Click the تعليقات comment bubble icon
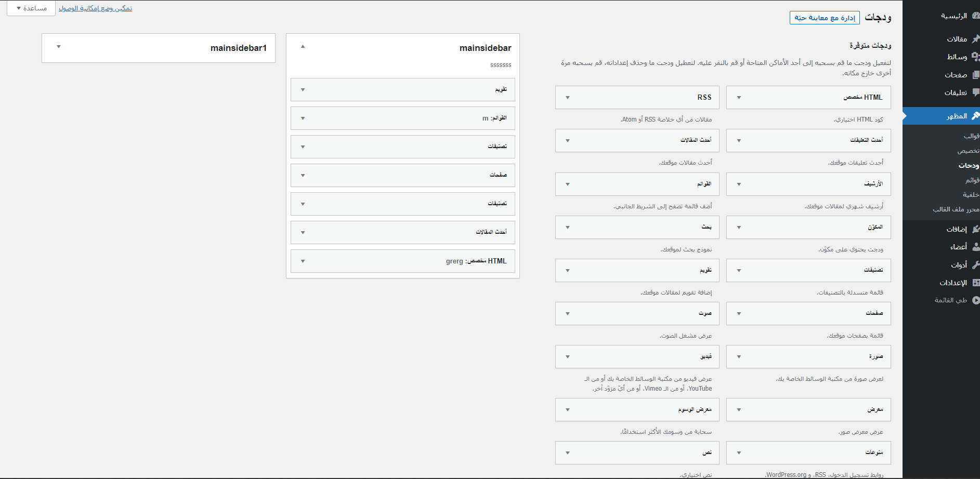This screenshot has height=479, width=980. pyautogui.click(x=976, y=92)
